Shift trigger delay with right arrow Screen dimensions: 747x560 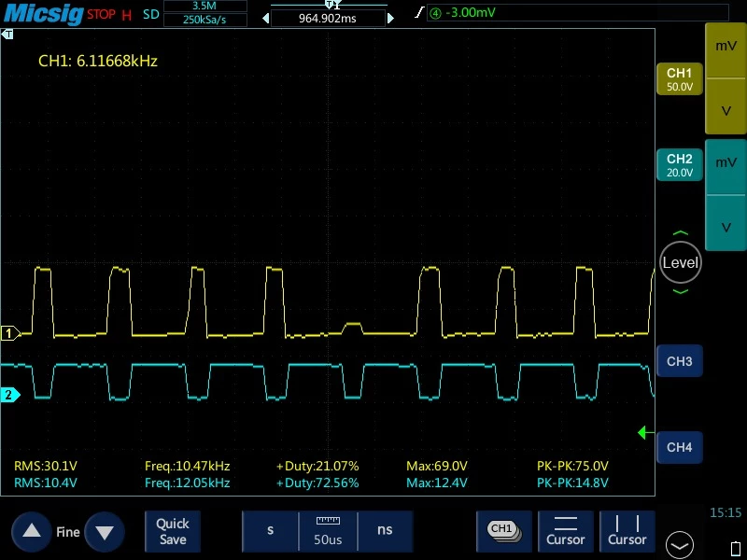click(x=390, y=19)
